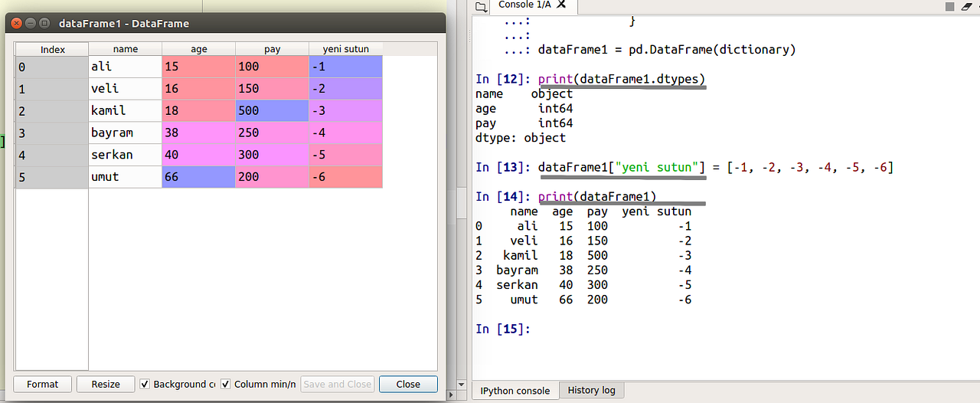Select the age cell with value 15
This screenshot has height=403, width=980.
point(199,67)
